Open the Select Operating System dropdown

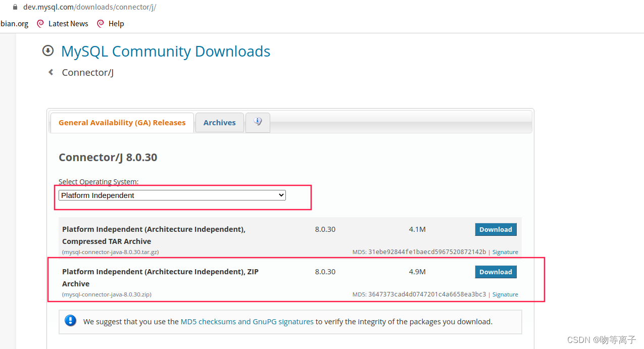[172, 195]
